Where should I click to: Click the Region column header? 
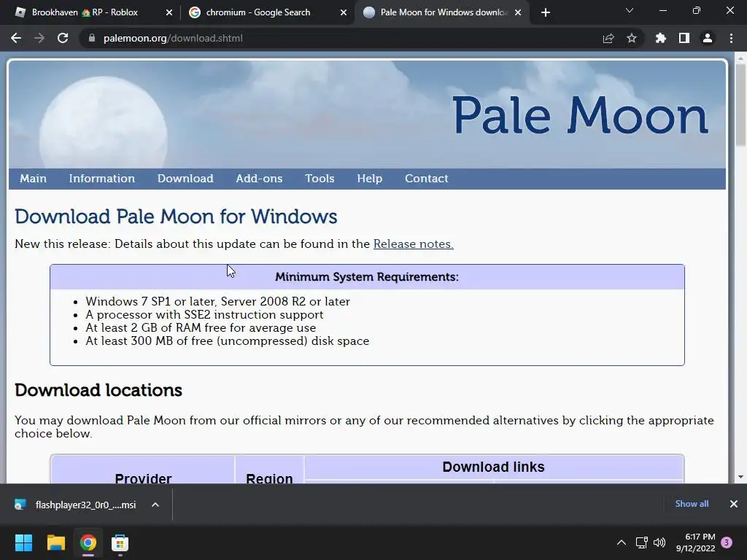(269, 478)
